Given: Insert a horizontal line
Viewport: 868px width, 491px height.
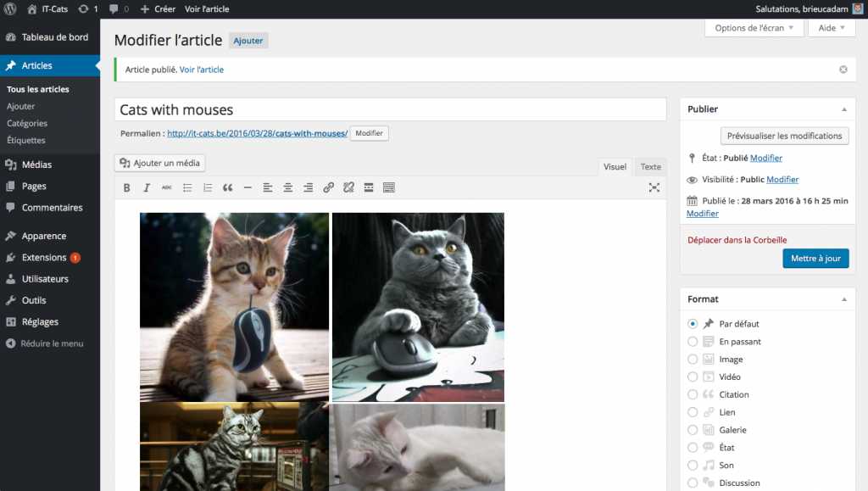Looking at the screenshot, I should [x=248, y=187].
